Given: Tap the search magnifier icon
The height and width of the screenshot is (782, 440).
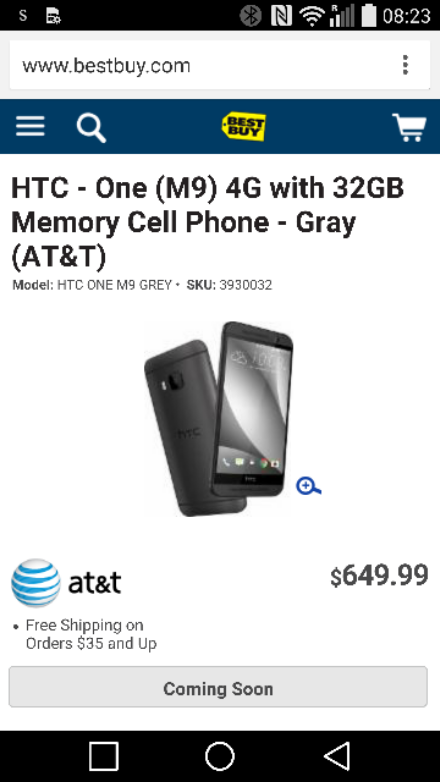Looking at the screenshot, I should (x=91, y=128).
